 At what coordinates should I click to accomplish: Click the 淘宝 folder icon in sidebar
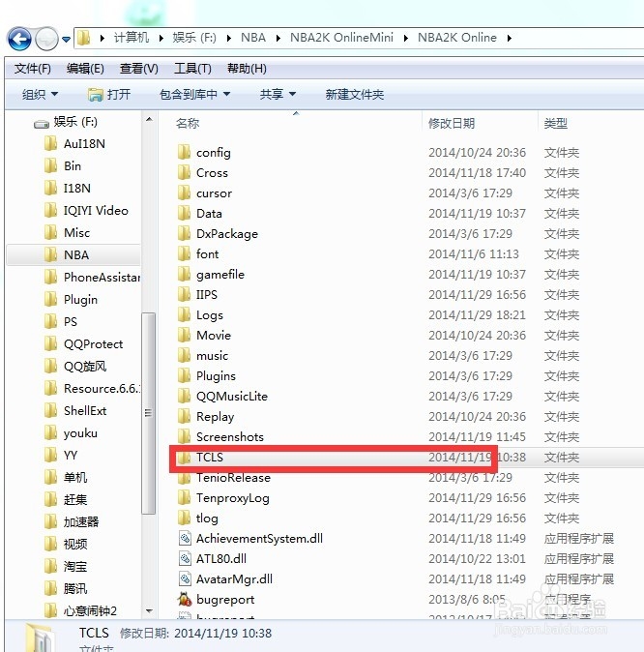pos(50,566)
